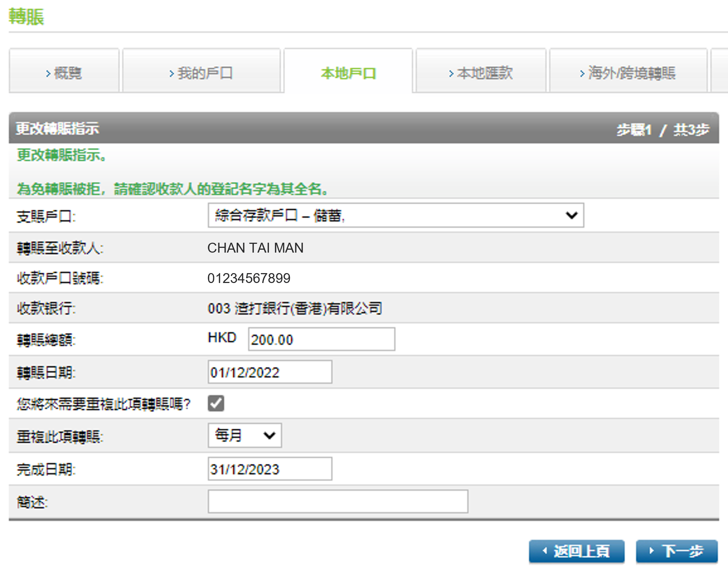Click the 下一步 button
The image size is (728, 570).
[x=676, y=551]
